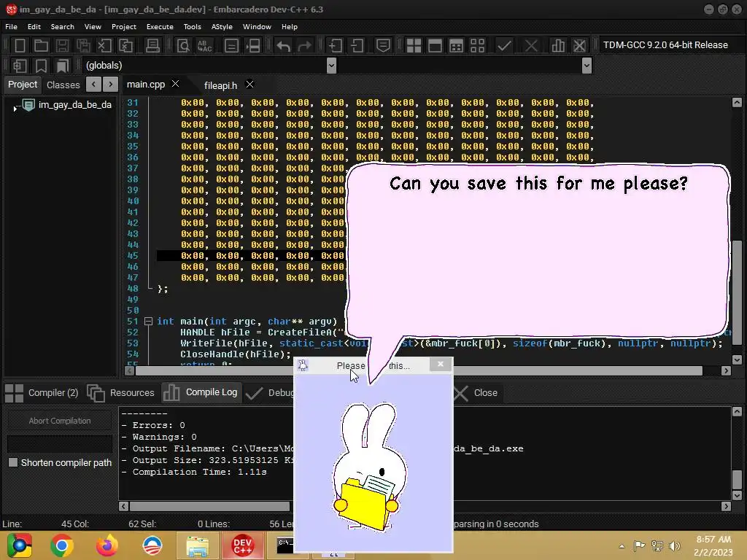Click the editor horizontal scrollbar thumb
The height and width of the screenshot is (560, 747).
[419, 370]
